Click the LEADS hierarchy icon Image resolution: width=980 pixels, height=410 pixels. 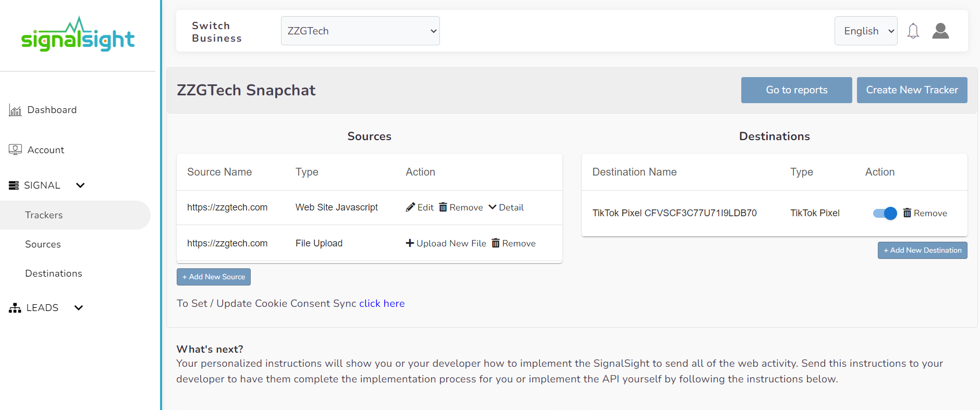(x=15, y=308)
